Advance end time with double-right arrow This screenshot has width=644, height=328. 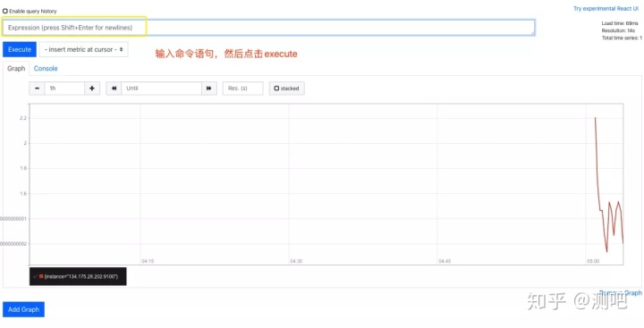209,88
